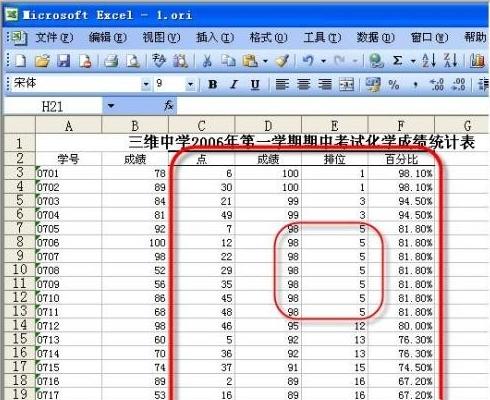490x400 pixels.
Task: Select row 10 header
Action: (x=19, y=269)
